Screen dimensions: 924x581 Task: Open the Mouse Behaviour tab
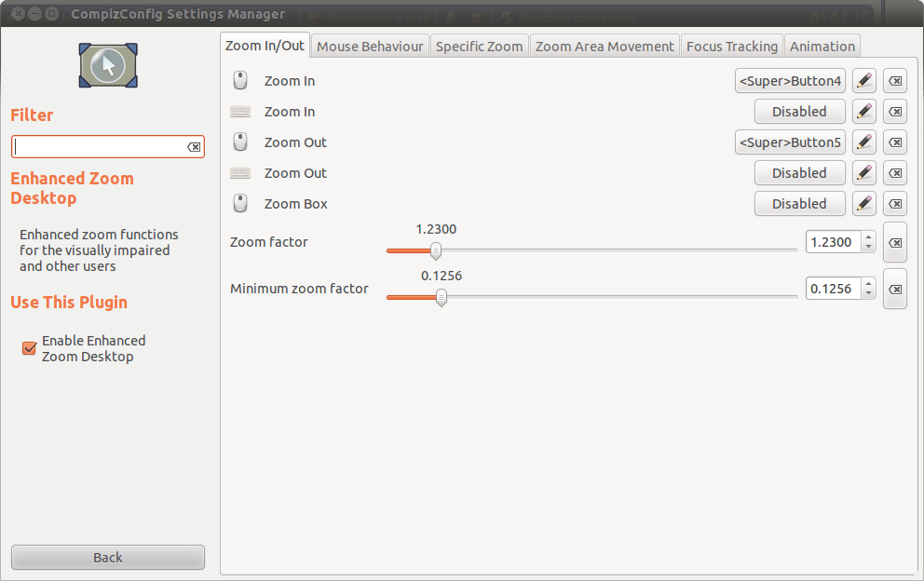coord(370,46)
